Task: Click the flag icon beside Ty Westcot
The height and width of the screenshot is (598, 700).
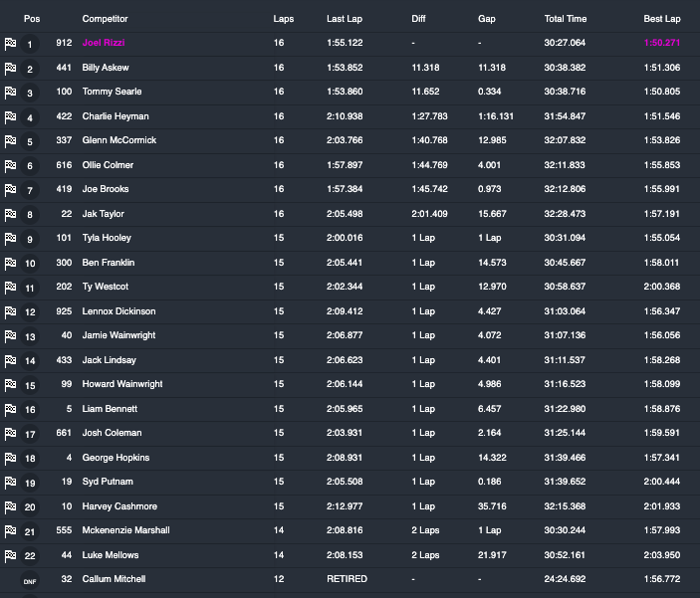Action: (11, 288)
